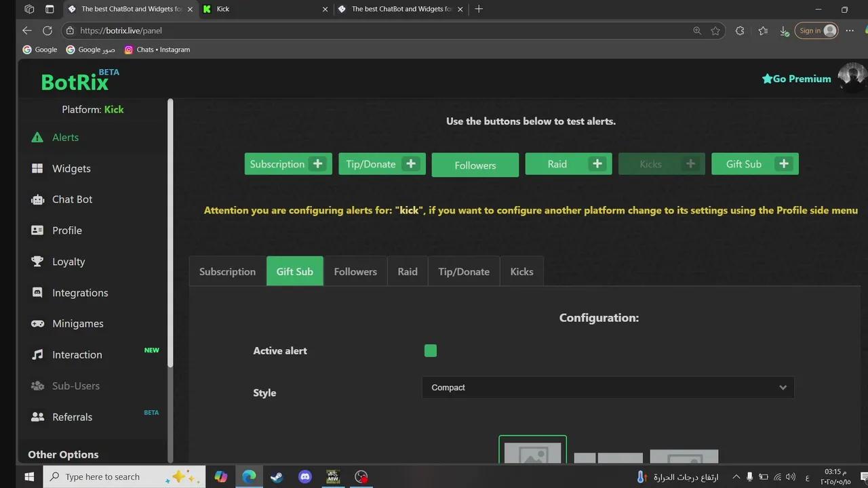Close the Kick browser tab
The image size is (868, 488).
(x=325, y=9)
